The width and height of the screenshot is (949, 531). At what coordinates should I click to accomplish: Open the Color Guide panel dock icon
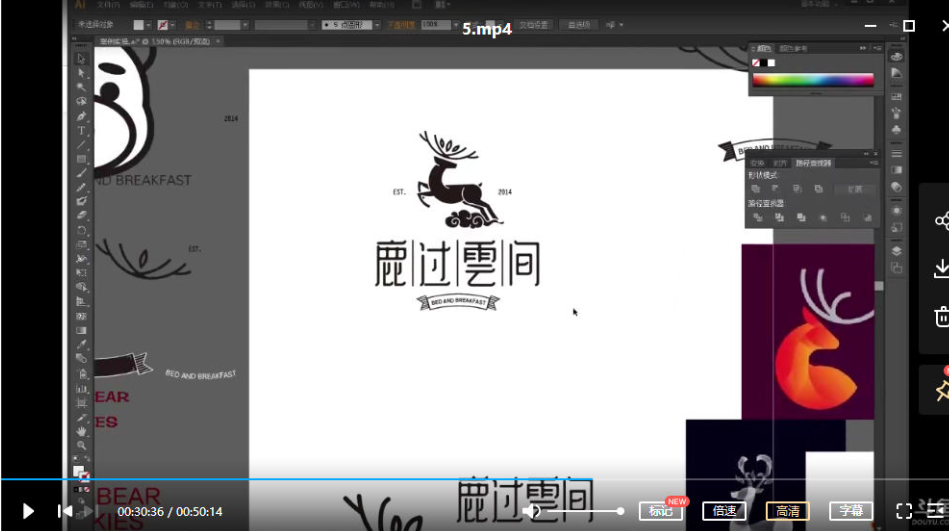tap(896, 73)
